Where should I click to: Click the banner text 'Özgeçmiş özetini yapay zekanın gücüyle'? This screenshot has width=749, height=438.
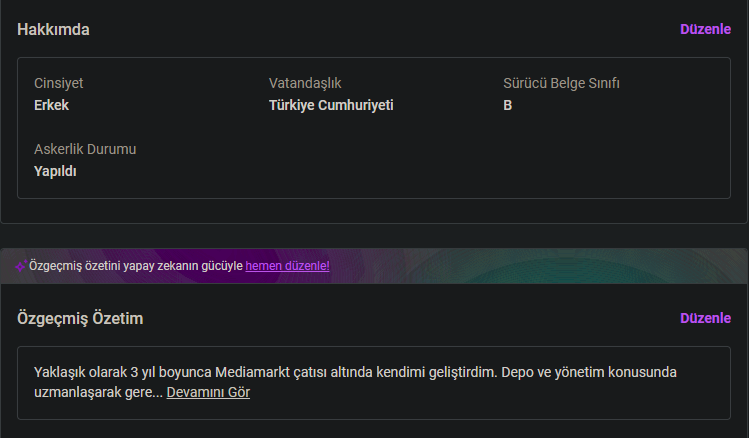[x=136, y=266]
